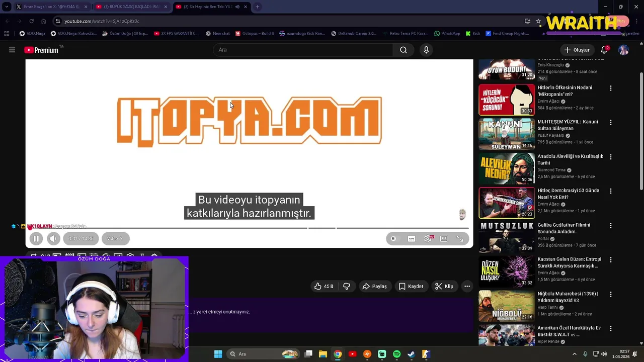This screenshot has width=644, height=362.
Task: Open options for 'Anadolu Aleviliği' video
Action: 611,157
